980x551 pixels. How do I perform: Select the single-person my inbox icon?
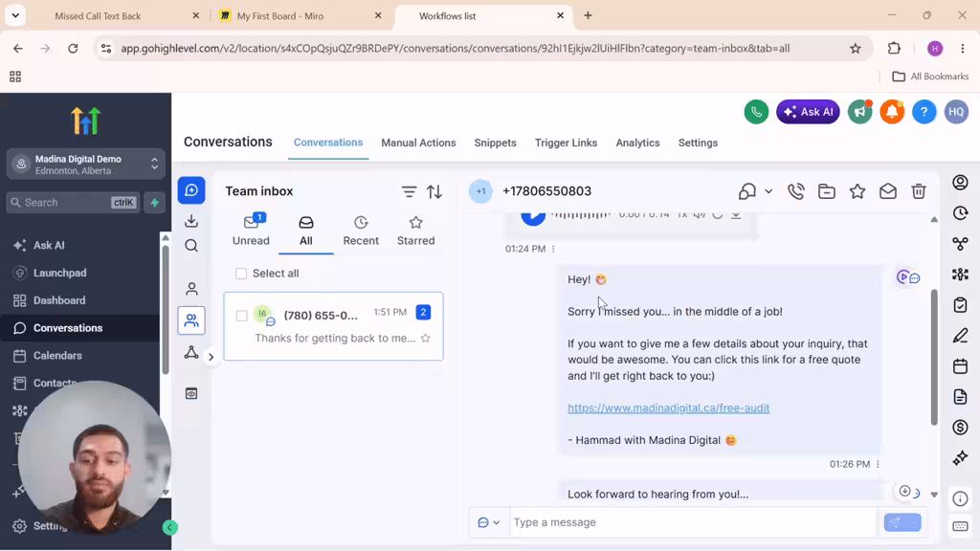[191, 289]
